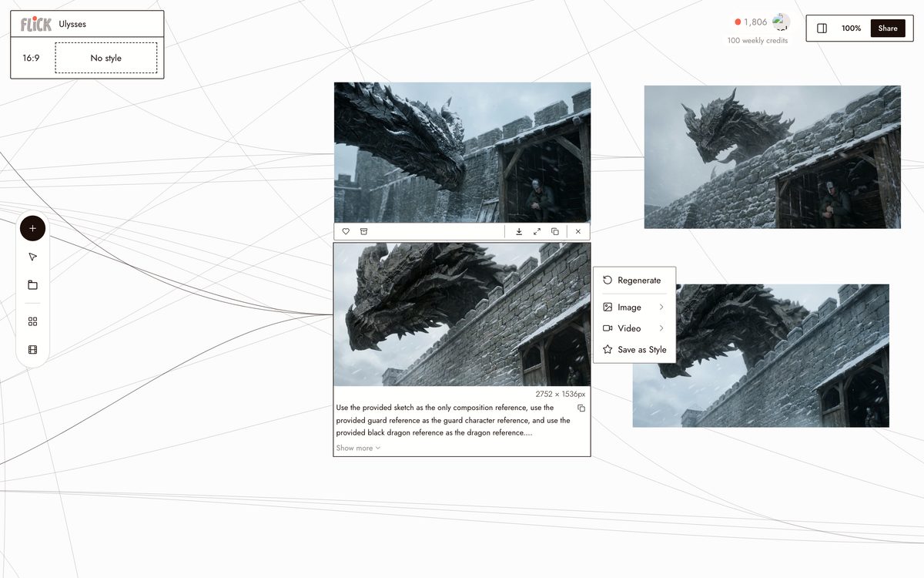Expand Show more prompt text
The width and height of the screenshot is (924, 578).
(x=358, y=448)
